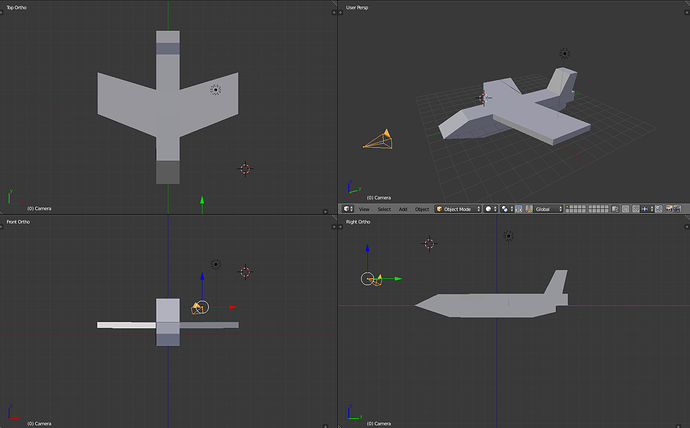Screen dimensions: 690x428
Task: Click the 'Front Ortho' view label
Action: pyautogui.click(x=18, y=222)
